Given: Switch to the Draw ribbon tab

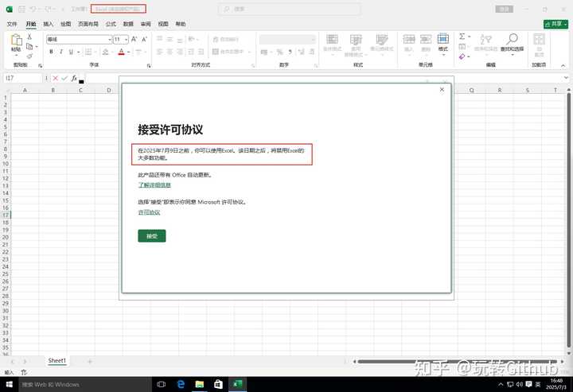Looking at the screenshot, I should pos(66,24).
